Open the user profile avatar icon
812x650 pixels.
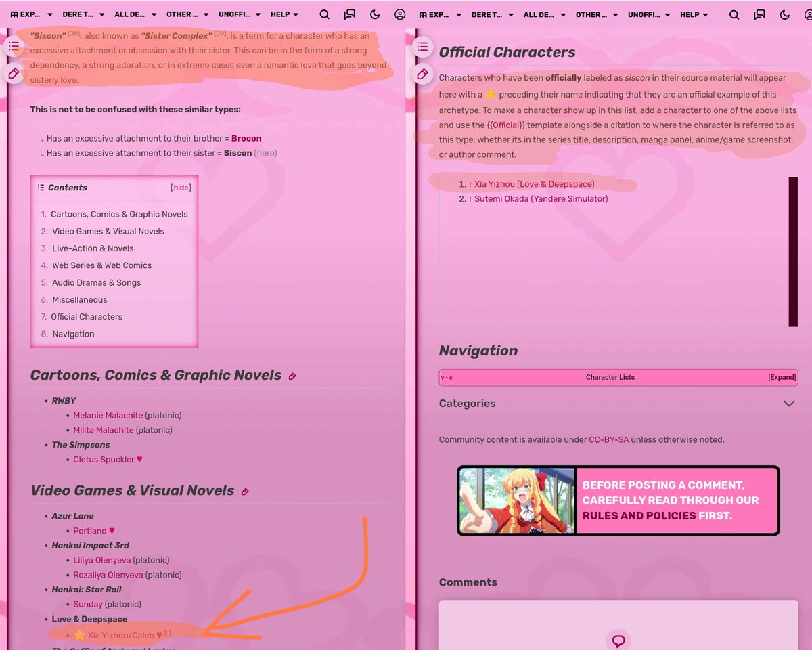tap(400, 14)
